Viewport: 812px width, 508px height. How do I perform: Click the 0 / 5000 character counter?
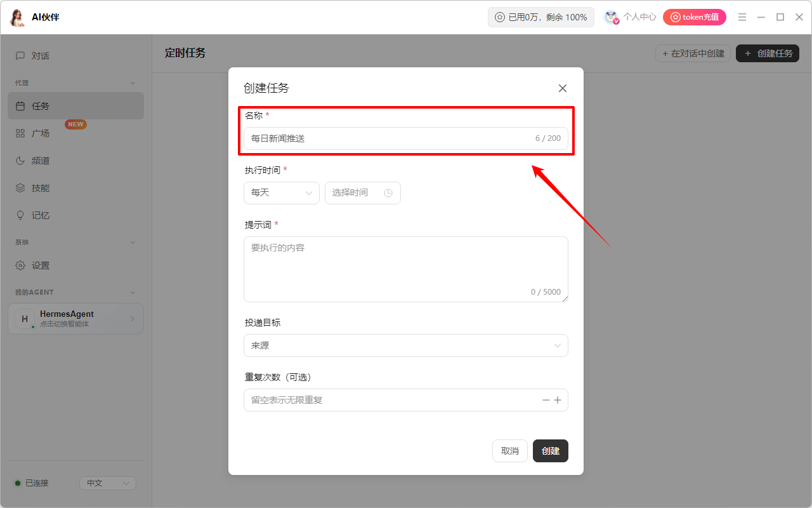pyautogui.click(x=546, y=292)
